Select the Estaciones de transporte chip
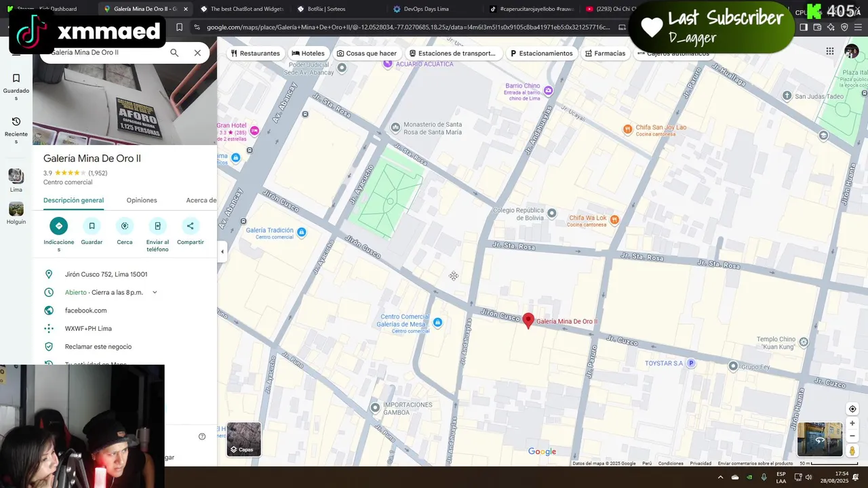Viewport: 868px width, 488px height. [x=452, y=53]
